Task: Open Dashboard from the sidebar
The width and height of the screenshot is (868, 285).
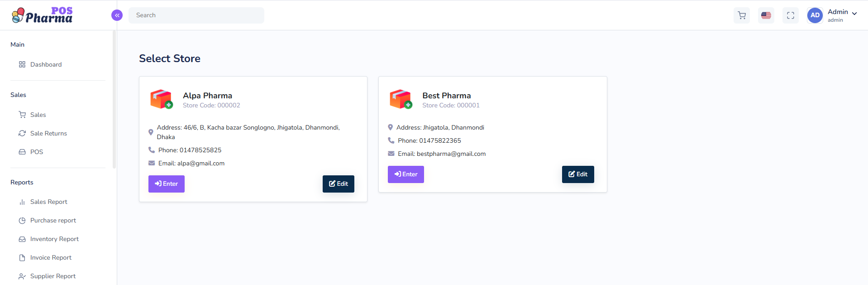Action: pyautogui.click(x=46, y=65)
